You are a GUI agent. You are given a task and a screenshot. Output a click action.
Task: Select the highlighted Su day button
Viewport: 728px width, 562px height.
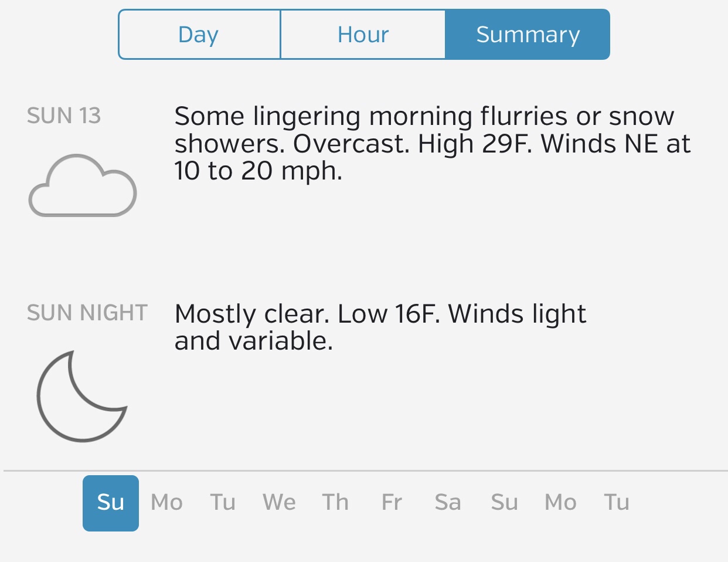tap(111, 503)
